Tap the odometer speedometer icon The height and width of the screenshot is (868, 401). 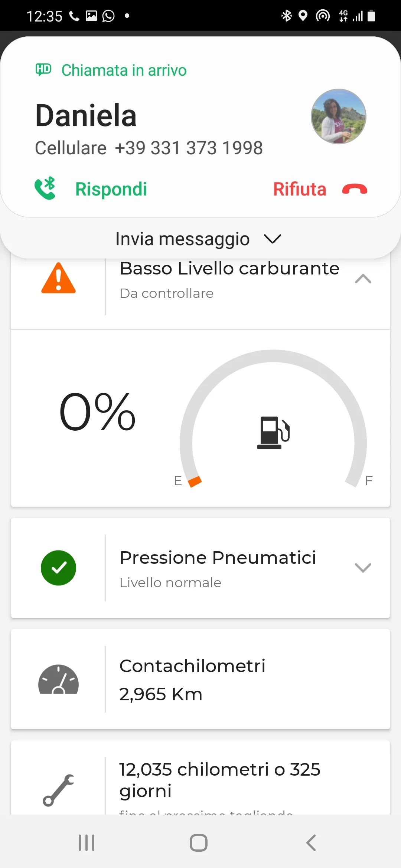click(x=58, y=679)
